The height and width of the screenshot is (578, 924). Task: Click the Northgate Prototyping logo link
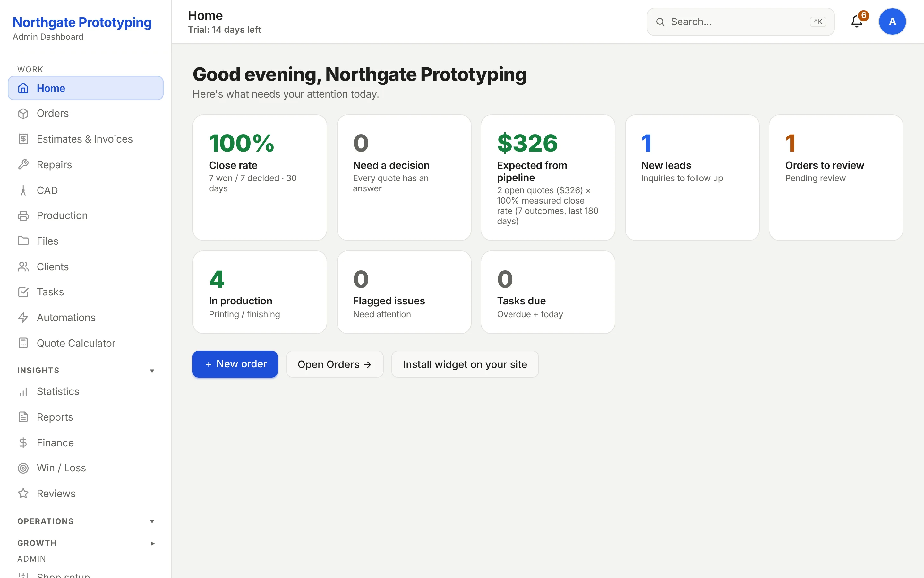(82, 22)
